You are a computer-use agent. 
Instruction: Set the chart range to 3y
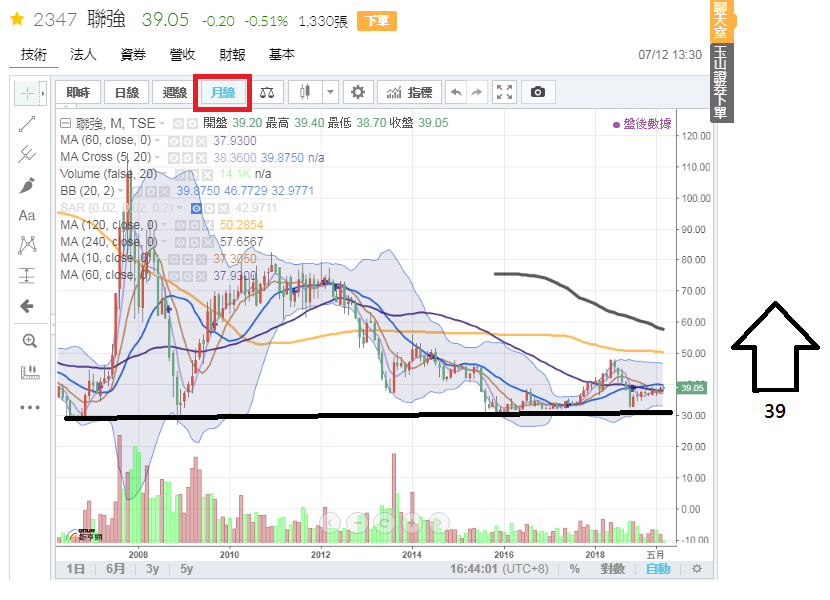click(152, 569)
